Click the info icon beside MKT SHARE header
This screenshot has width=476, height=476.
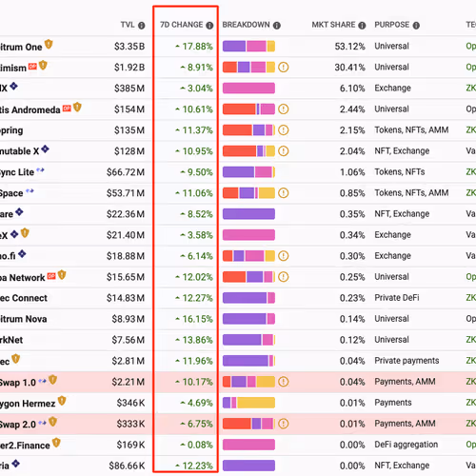coord(362,26)
